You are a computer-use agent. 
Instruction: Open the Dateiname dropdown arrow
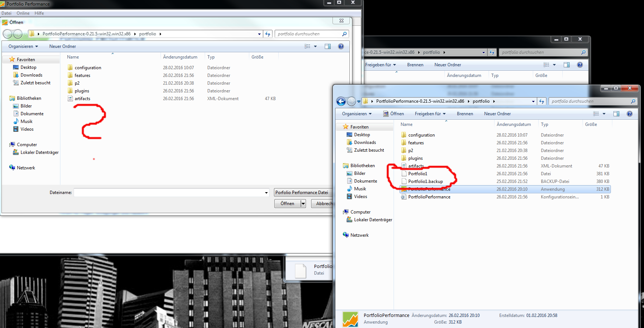[x=266, y=193]
